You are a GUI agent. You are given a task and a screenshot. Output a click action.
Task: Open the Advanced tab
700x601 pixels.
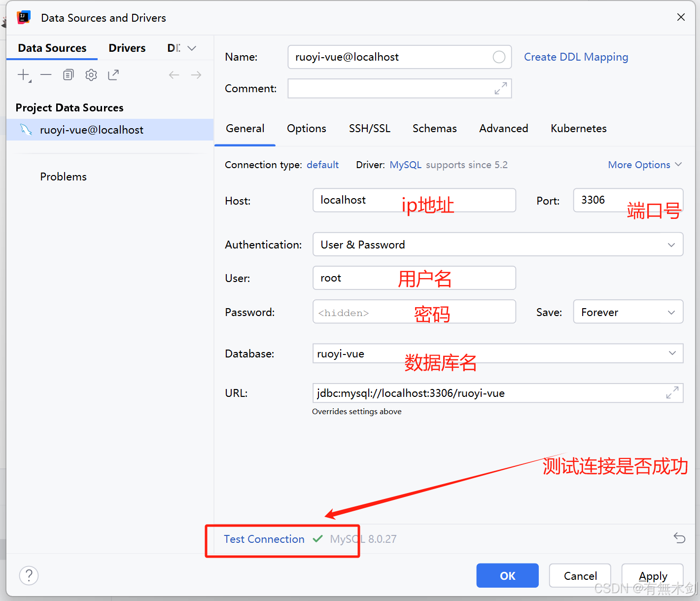point(504,129)
